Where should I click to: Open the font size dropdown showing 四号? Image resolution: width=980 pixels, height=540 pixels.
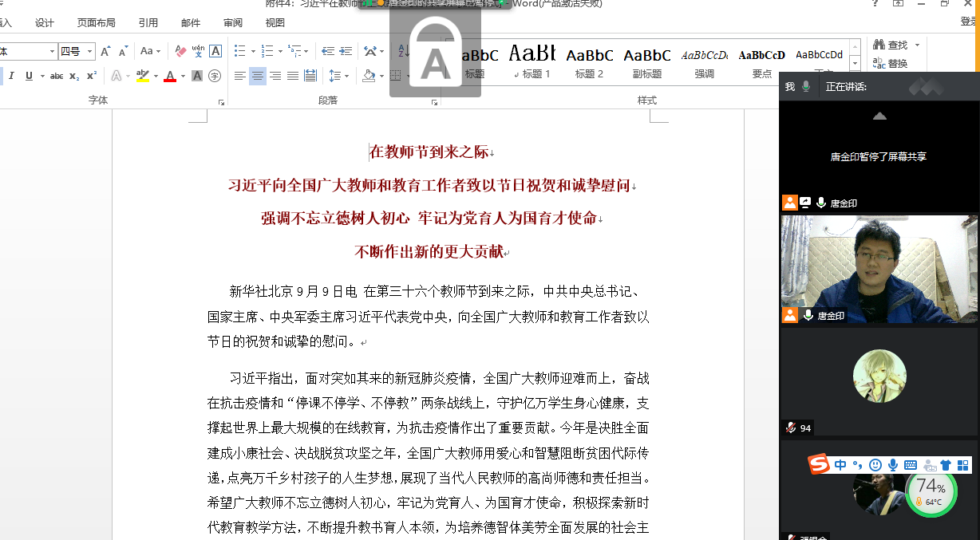(77, 51)
